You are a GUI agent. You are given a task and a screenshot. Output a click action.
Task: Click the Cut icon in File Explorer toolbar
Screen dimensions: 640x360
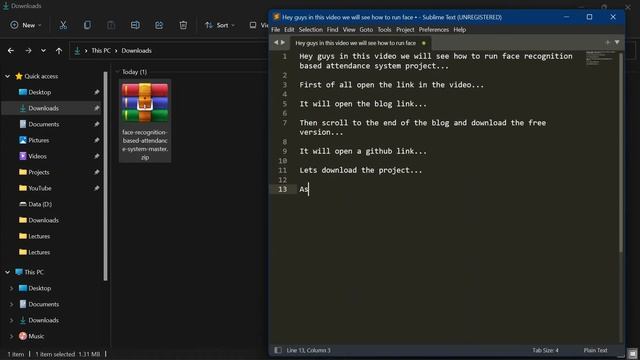coord(63,25)
